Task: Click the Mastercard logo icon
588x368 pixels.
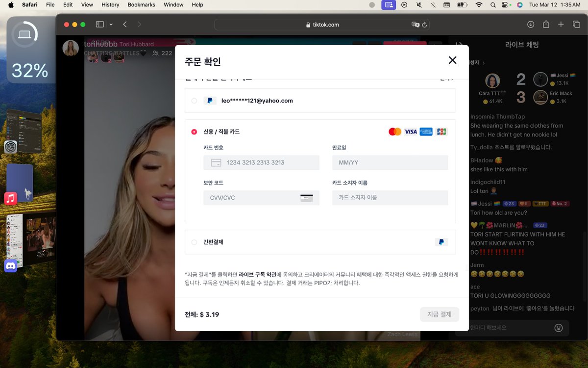Action: 395,131
